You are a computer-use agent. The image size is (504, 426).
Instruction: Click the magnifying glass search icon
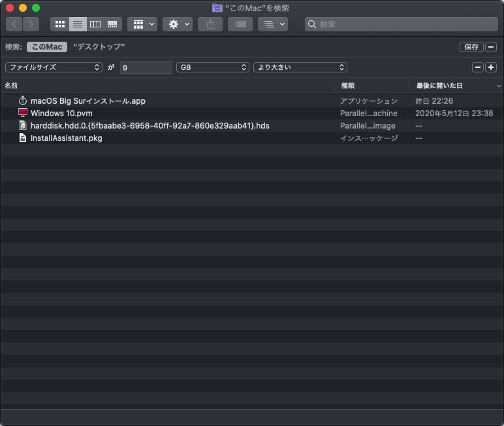pos(312,24)
